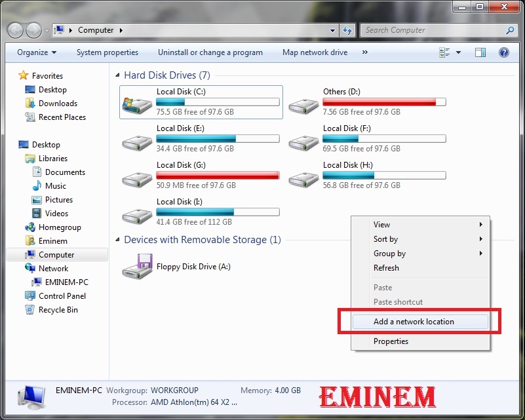Select Local Disk (F:) drive icon
Viewport: 525px width, 420px height.
point(303,143)
